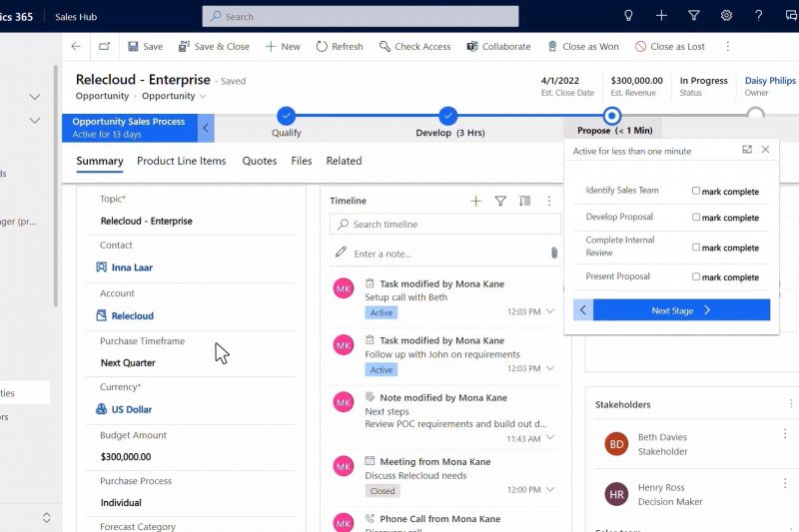Refresh the opportunity form
This screenshot has height=532, width=799.
pos(340,46)
